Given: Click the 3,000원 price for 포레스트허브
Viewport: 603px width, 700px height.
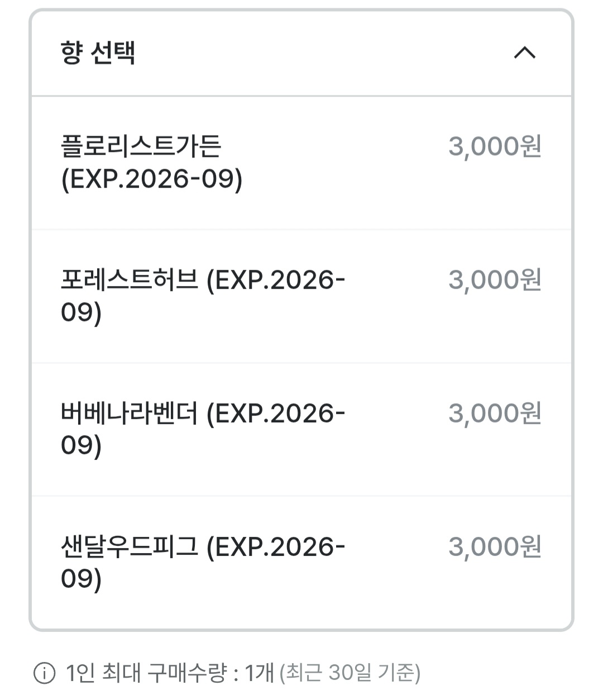Looking at the screenshot, I should click(495, 280).
